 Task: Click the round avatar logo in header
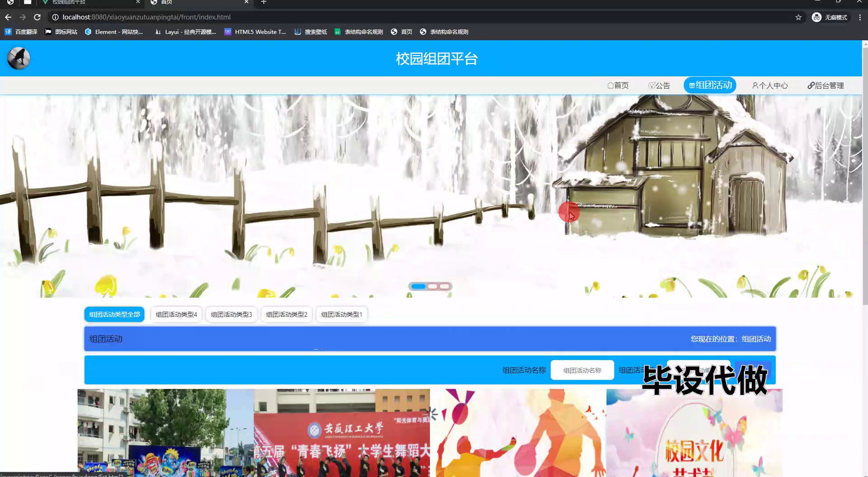pos(19,58)
